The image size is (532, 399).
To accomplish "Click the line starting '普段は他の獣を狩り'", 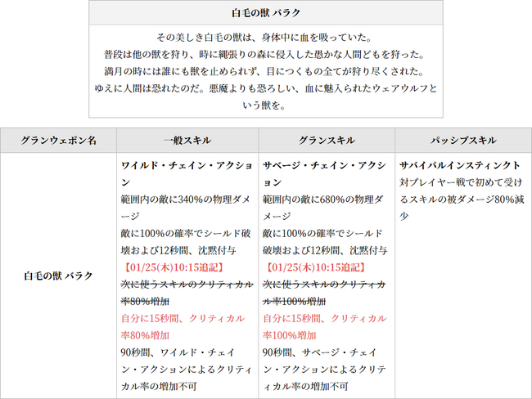I will click(265, 54).
